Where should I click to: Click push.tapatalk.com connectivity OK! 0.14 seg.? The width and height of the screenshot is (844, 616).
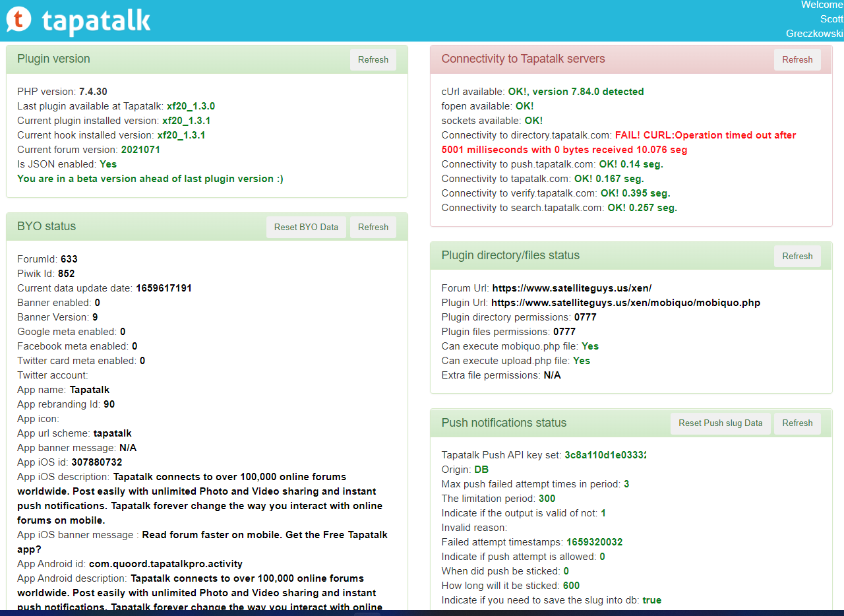pos(631,164)
